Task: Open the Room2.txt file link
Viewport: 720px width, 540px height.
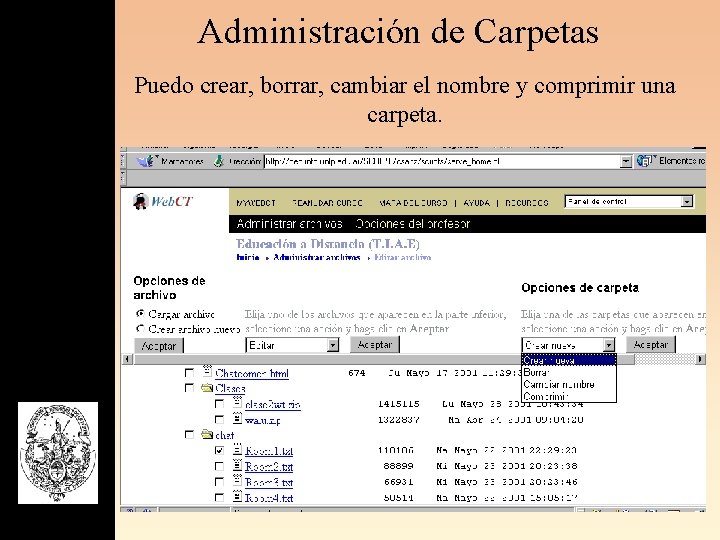Action: click(x=269, y=467)
